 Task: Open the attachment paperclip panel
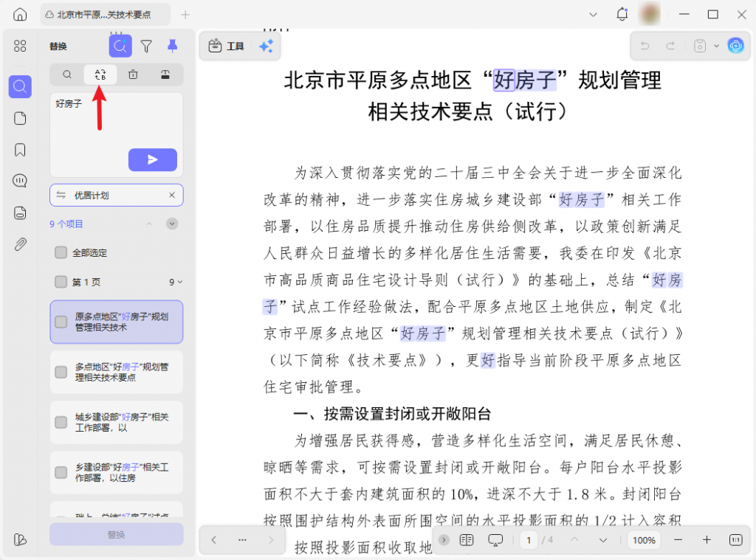coord(20,244)
